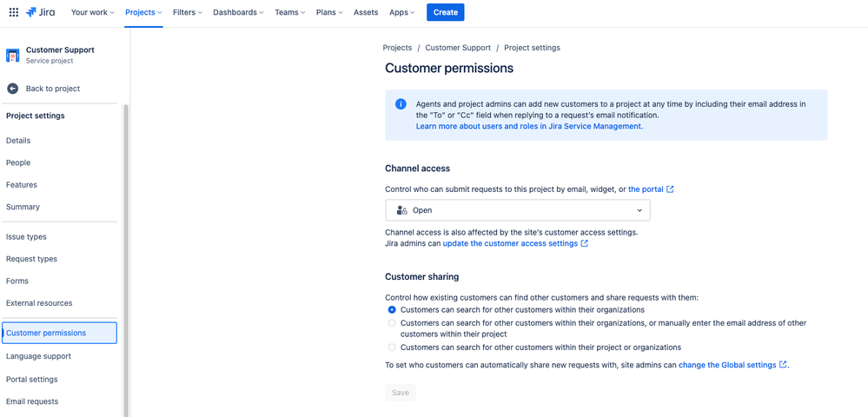Click external link icon after Global settings
This screenshot has height=417, width=868.
tap(784, 365)
